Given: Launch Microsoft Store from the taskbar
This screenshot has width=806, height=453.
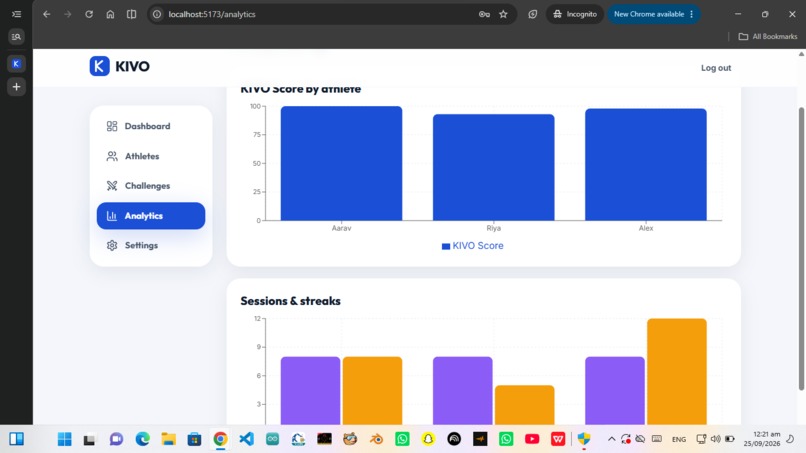Looking at the screenshot, I should (194, 439).
